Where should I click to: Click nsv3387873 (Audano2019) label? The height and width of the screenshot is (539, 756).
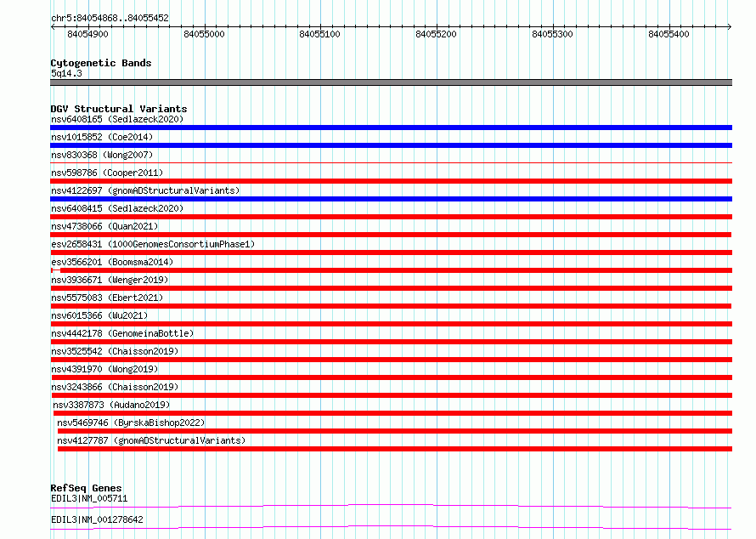(x=111, y=405)
